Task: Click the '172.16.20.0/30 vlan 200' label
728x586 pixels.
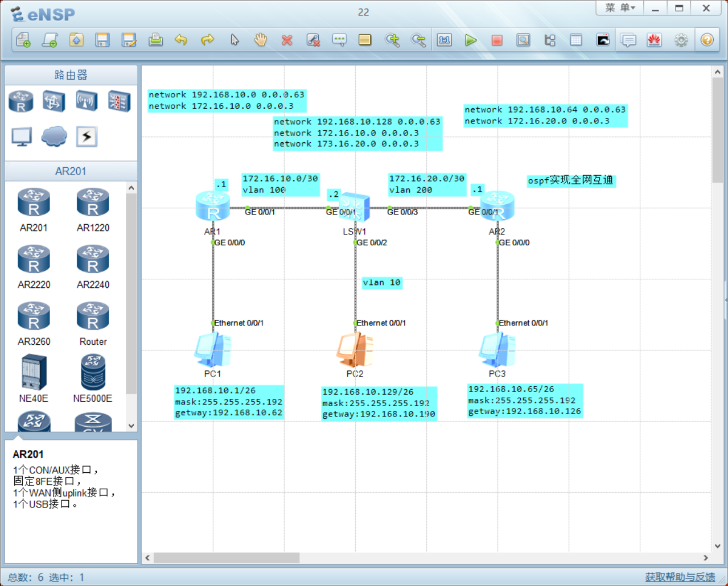Action: click(427, 184)
